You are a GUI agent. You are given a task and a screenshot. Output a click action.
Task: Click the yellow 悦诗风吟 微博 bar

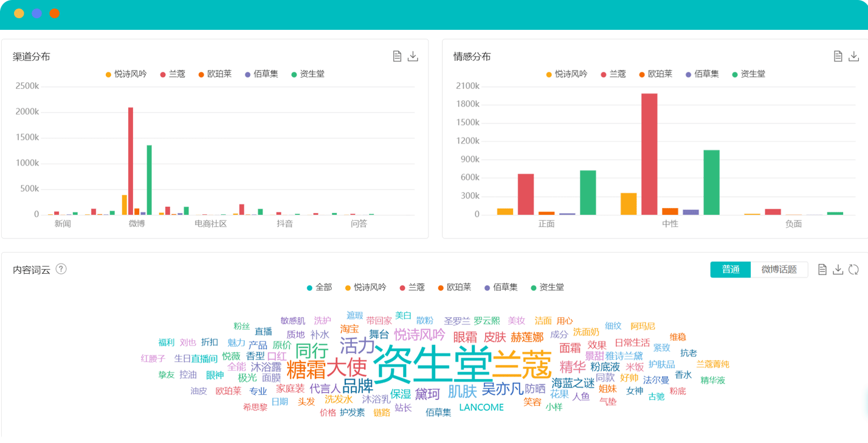point(125,205)
